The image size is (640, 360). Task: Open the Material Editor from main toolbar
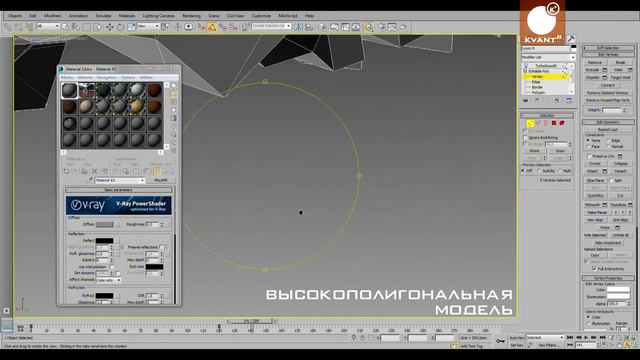369,27
